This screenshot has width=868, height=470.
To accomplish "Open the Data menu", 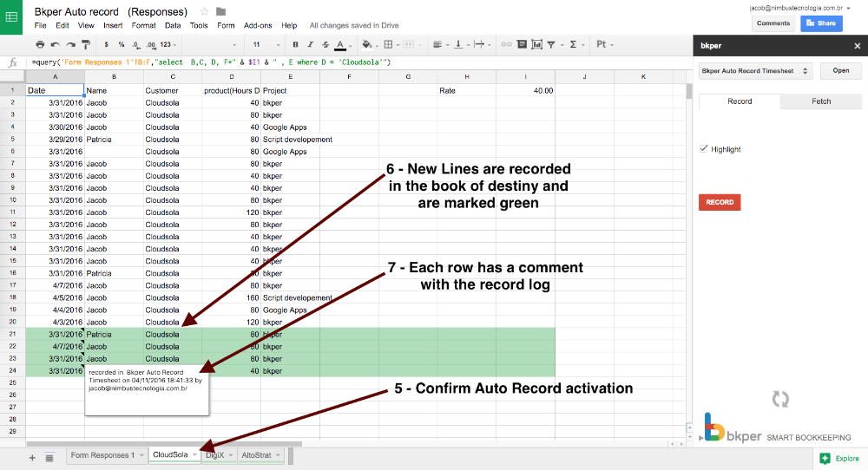I will point(173,25).
